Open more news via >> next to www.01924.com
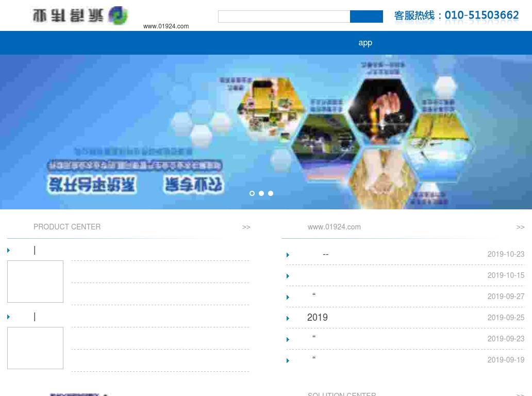The image size is (532, 396). pyautogui.click(x=521, y=227)
